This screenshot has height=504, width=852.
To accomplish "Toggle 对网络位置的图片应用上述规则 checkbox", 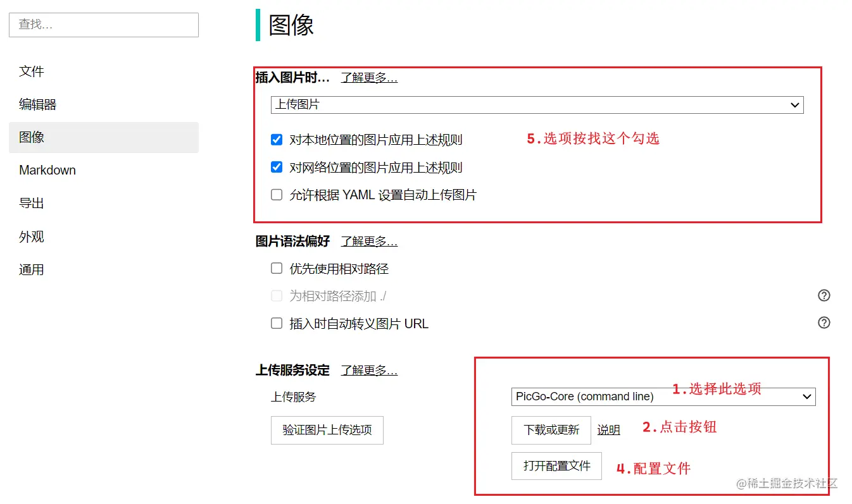I will [277, 167].
